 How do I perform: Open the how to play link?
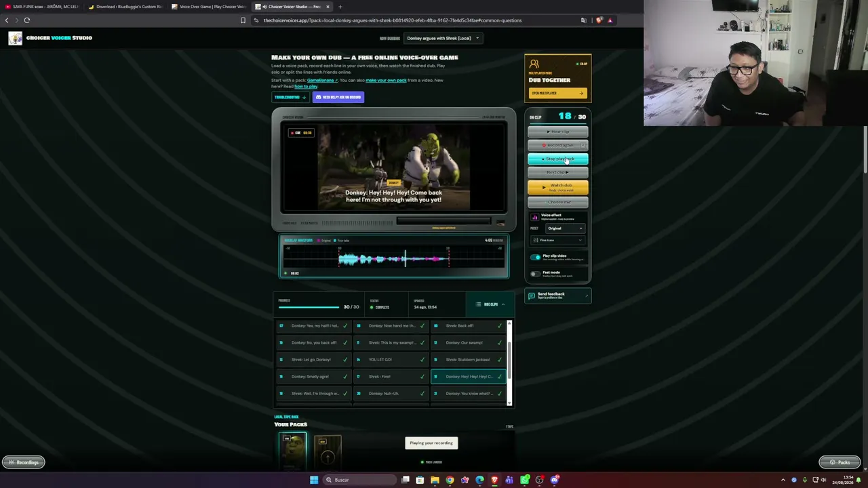click(306, 86)
